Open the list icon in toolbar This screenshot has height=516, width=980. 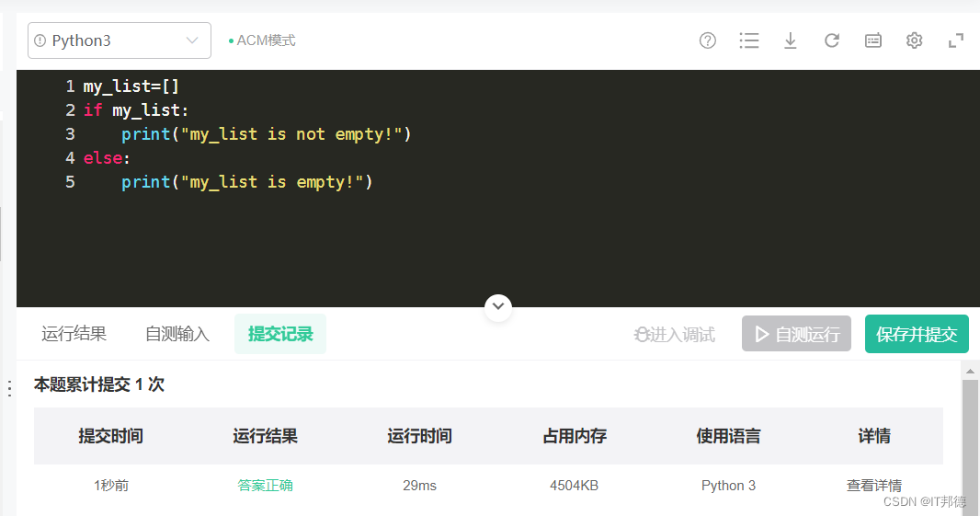click(748, 40)
